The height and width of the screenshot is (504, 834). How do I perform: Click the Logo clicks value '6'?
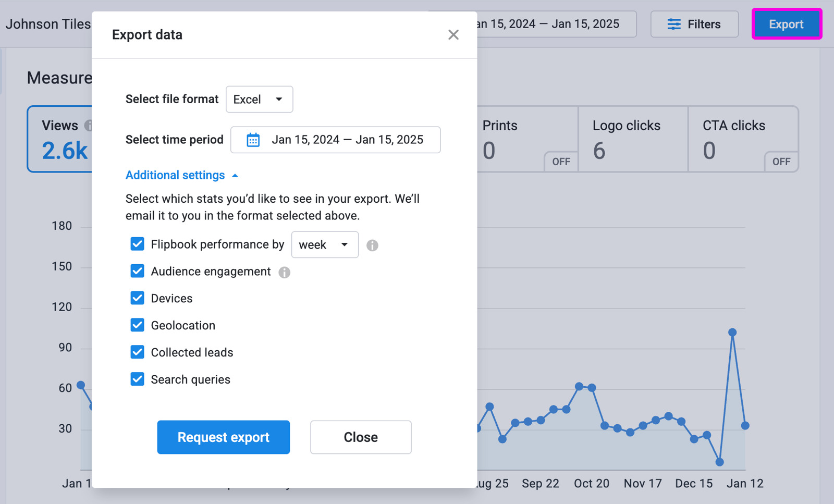click(599, 151)
